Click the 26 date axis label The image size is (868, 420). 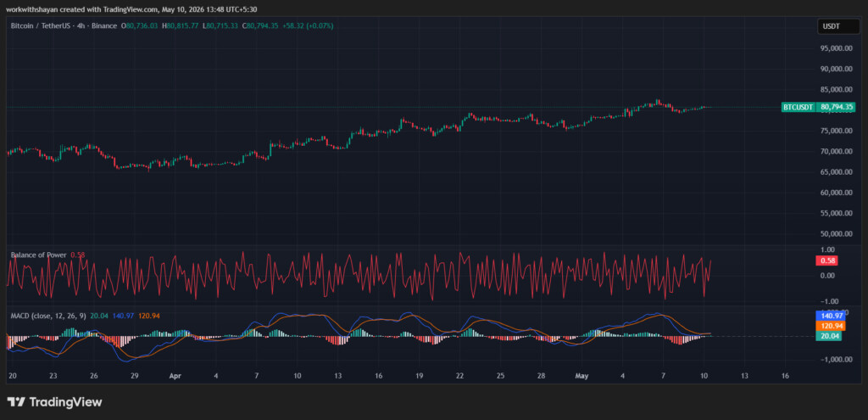pos(93,376)
